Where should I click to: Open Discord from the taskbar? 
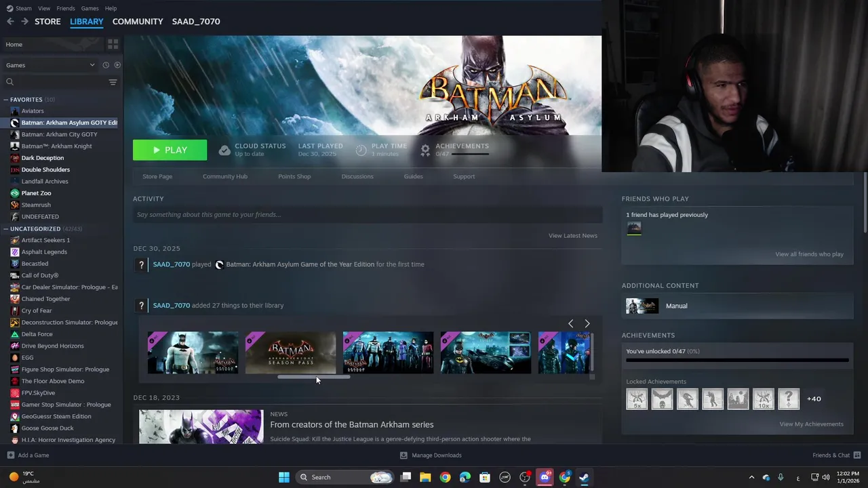(x=545, y=477)
